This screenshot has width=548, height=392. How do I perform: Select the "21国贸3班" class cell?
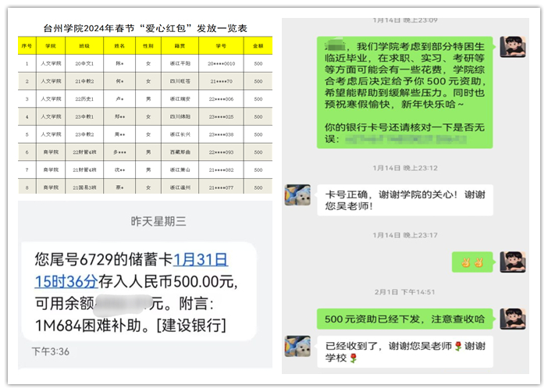coord(84,187)
